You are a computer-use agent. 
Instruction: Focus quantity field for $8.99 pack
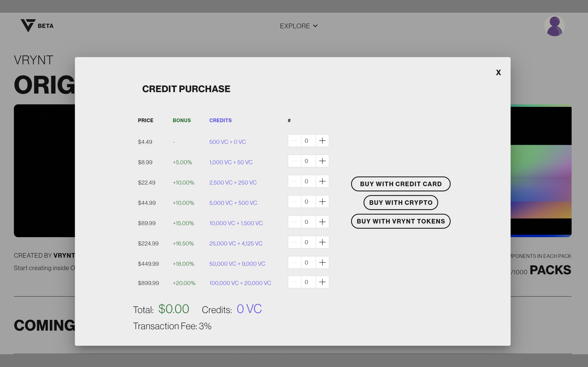coord(308,161)
